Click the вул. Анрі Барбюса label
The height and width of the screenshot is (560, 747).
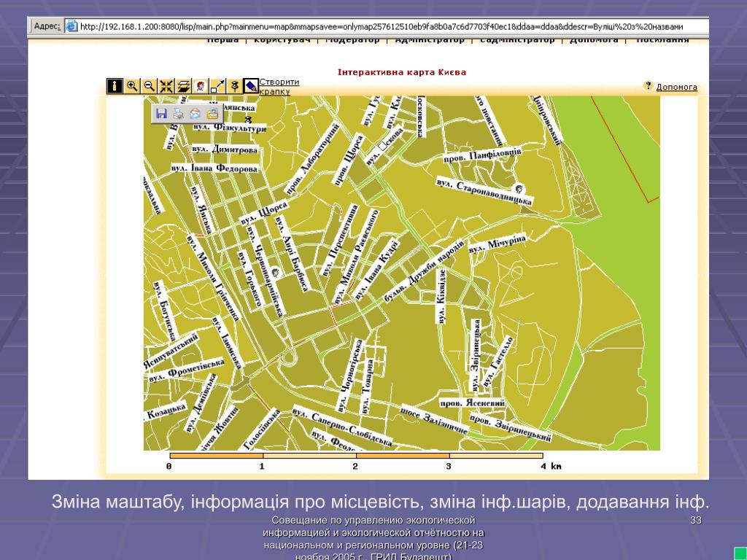click(293, 253)
